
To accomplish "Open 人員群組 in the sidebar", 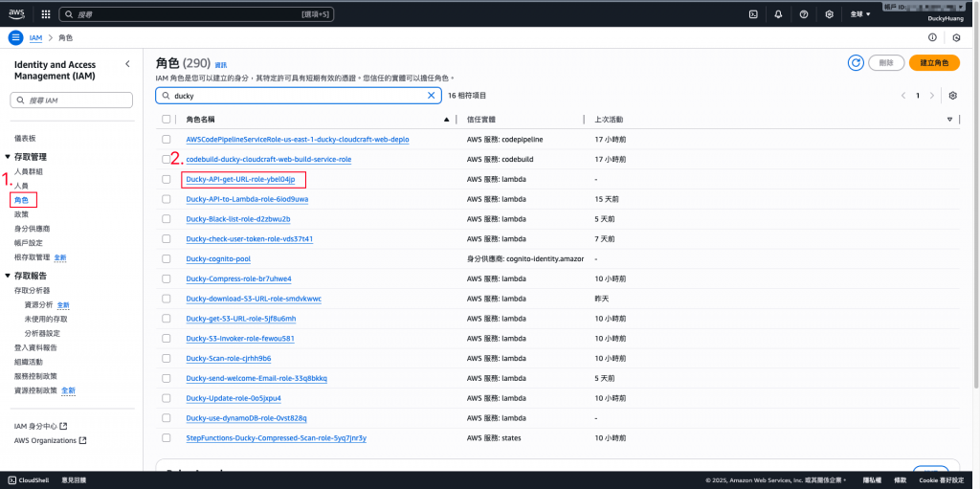I will 29,171.
